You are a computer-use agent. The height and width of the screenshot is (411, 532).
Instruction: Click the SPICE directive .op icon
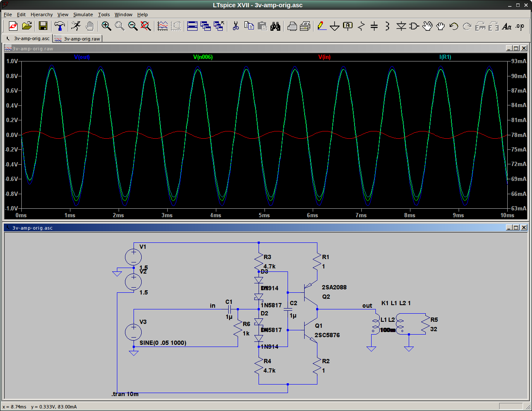pyautogui.click(x=520, y=26)
